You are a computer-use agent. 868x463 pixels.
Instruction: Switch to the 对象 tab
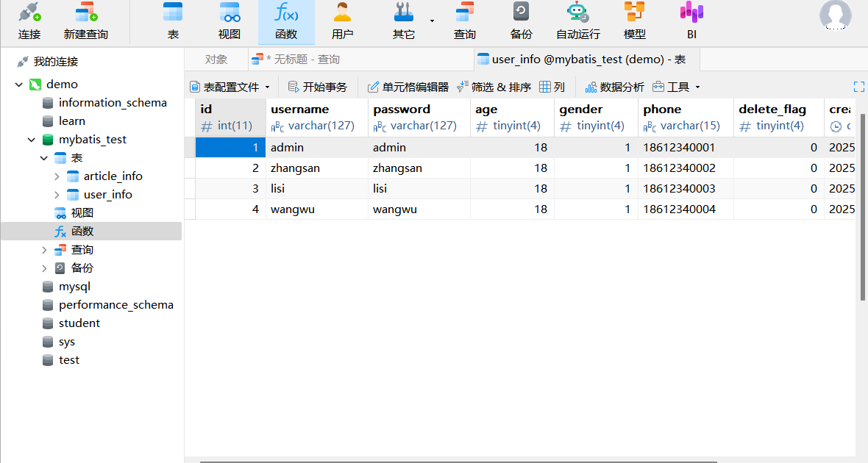(216, 60)
